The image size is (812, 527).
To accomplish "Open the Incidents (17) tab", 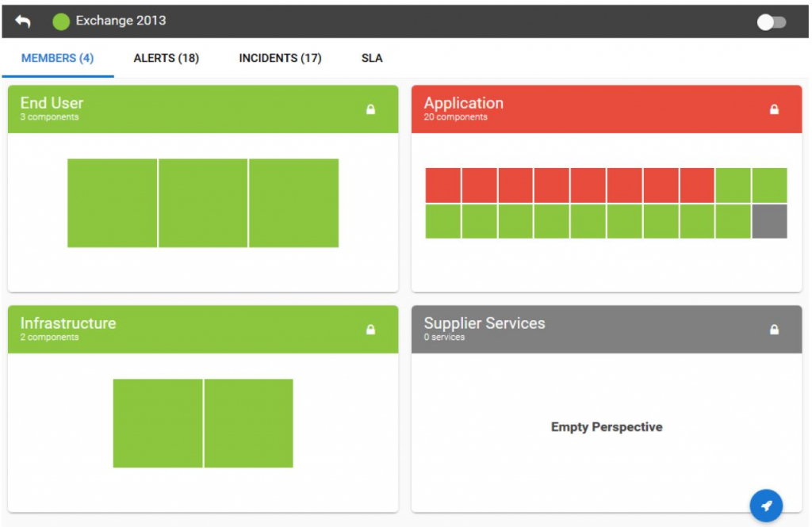I will tap(280, 58).
